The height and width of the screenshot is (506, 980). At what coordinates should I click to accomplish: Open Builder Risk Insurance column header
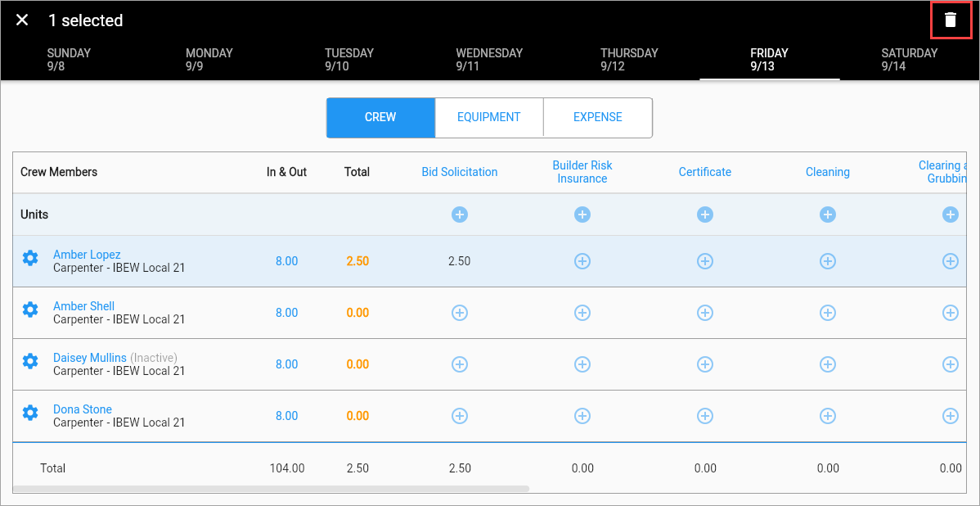pos(582,172)
